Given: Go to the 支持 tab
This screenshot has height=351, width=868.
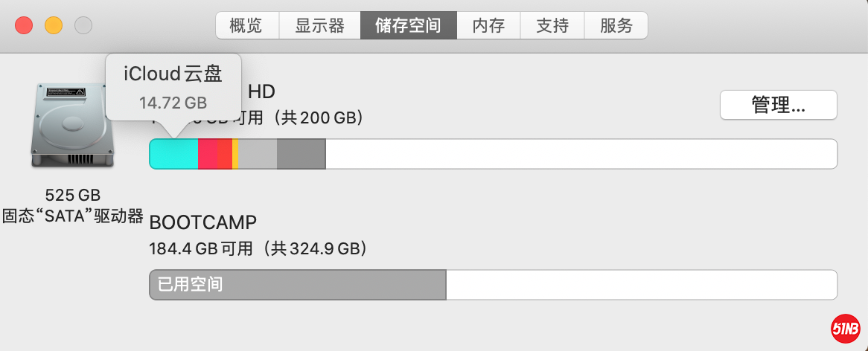Looking at the screenshot, I should click(552, 26).
